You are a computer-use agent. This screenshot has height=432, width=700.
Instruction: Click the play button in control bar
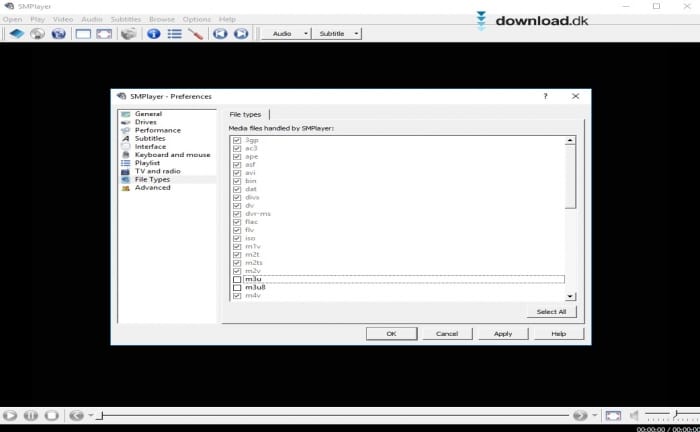(10, 415)
